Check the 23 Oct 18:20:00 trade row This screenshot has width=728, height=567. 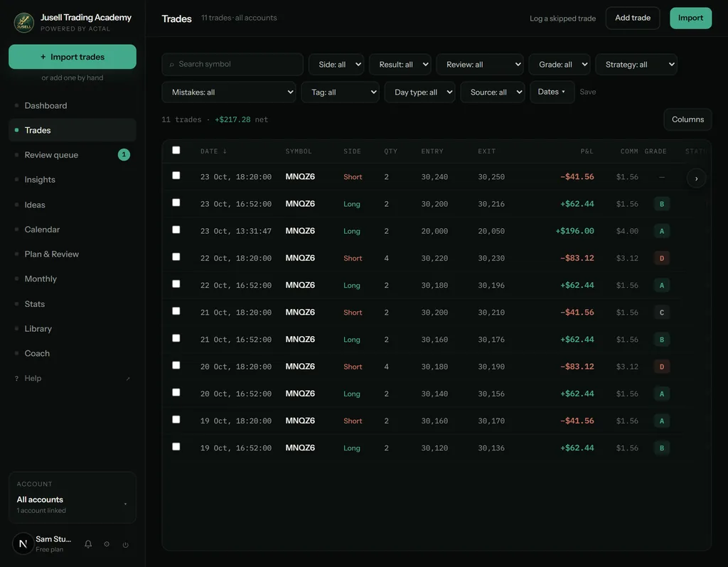click(x=176, y=175)
